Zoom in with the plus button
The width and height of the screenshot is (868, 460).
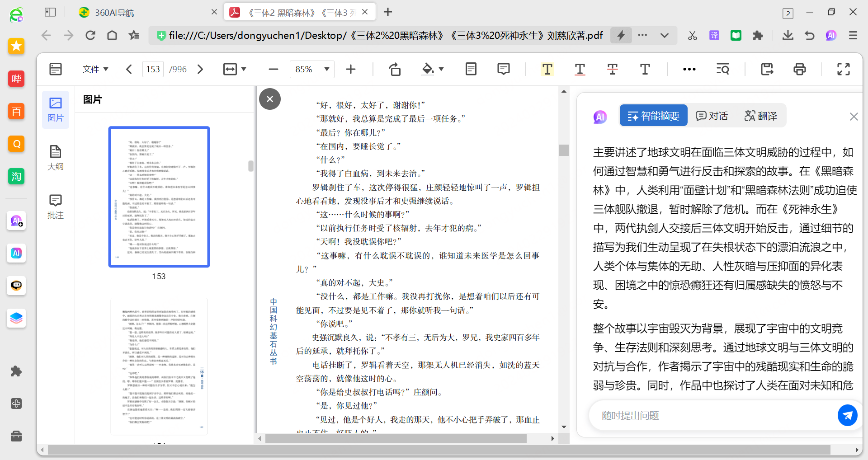tap(351, 69)
